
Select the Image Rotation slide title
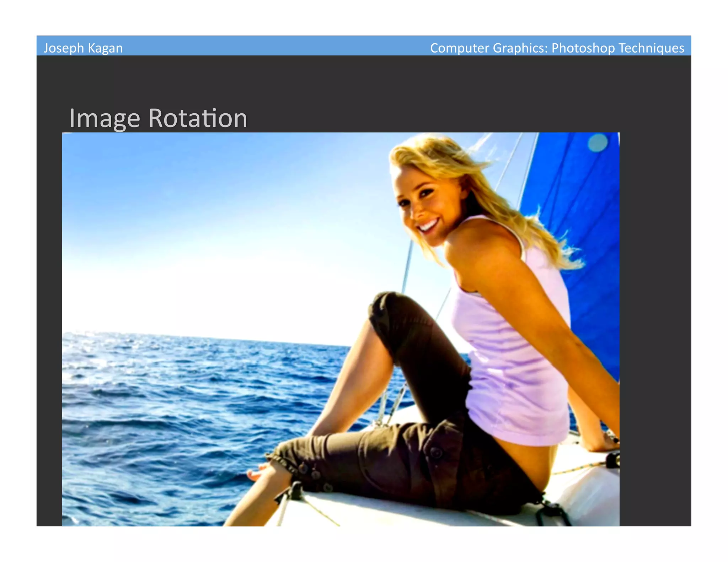[x=158, y=118]
